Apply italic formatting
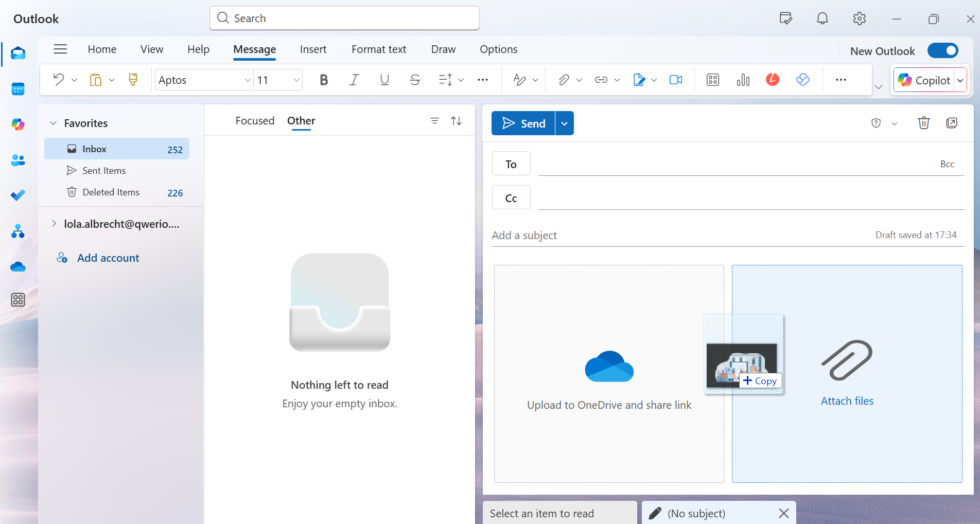 pos(354,80)
